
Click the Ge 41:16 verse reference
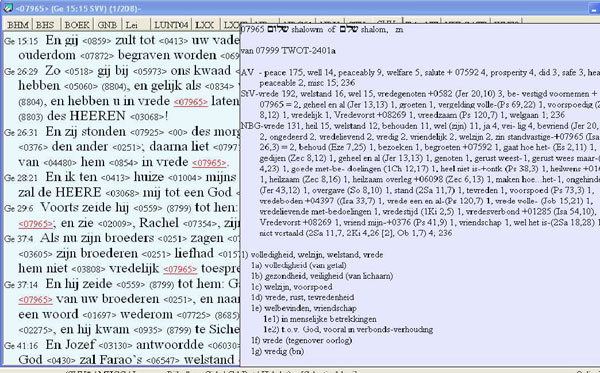[21, 346]
